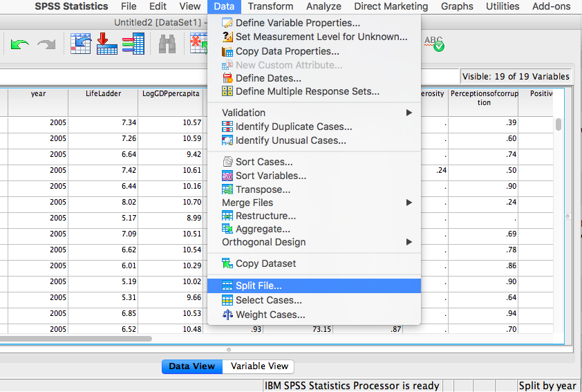Image resolution: width=582 pixels, height=392 pixels.
Task: Click the green Undo arrow in toolbar
Action: [19, 44]
